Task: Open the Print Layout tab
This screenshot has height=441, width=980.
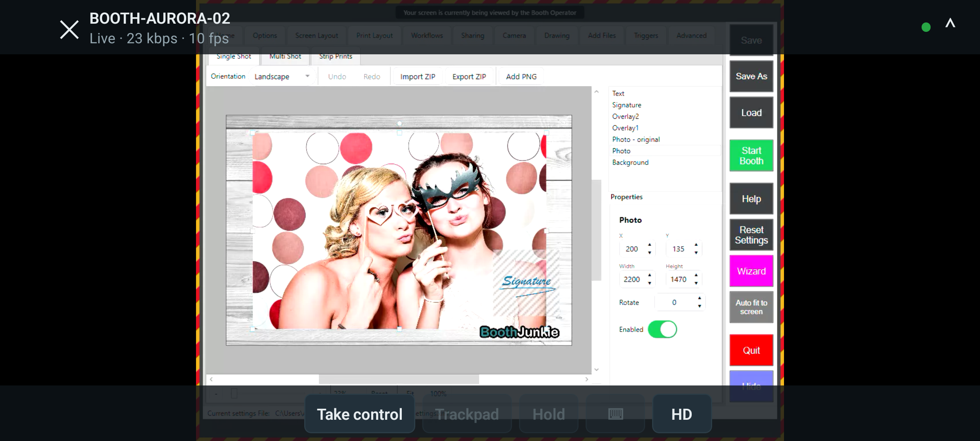Action: (374, 36)
